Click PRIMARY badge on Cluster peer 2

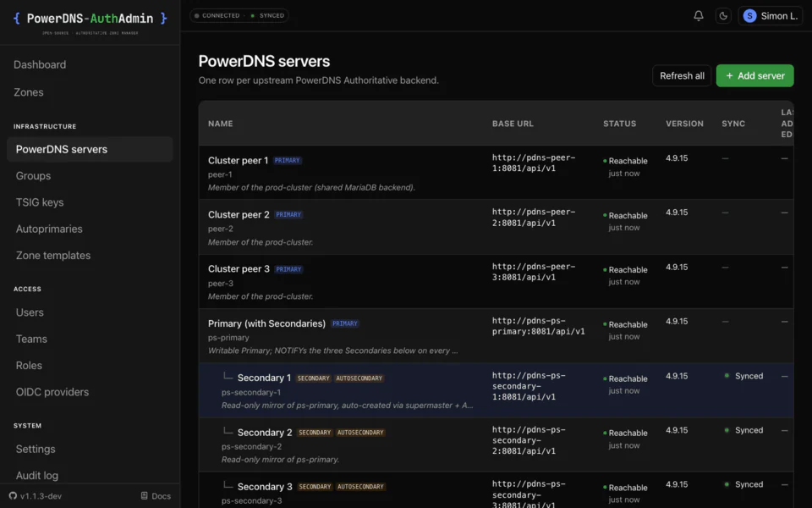288,214
